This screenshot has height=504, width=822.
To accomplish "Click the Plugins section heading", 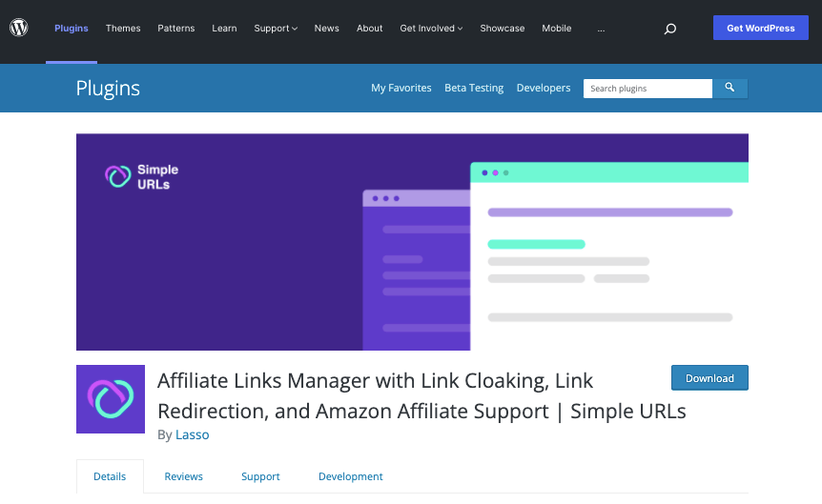I will coord(108,88).
